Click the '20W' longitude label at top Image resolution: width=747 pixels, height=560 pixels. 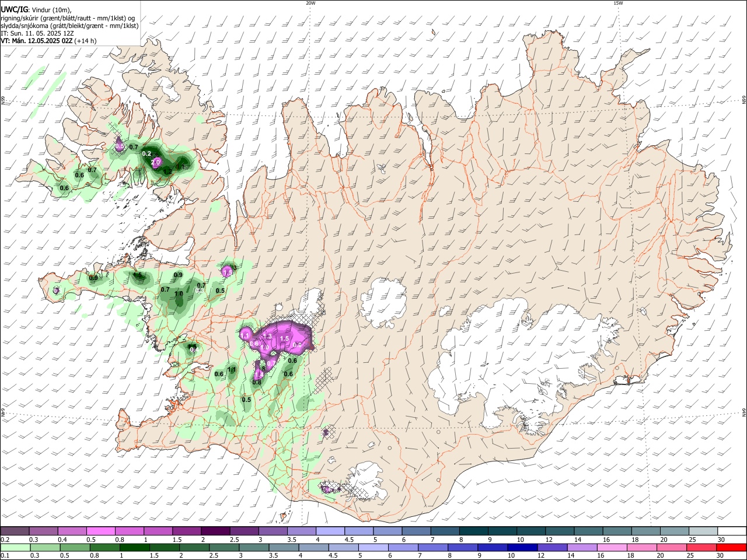pyautogui.click(x=310, y=3)
